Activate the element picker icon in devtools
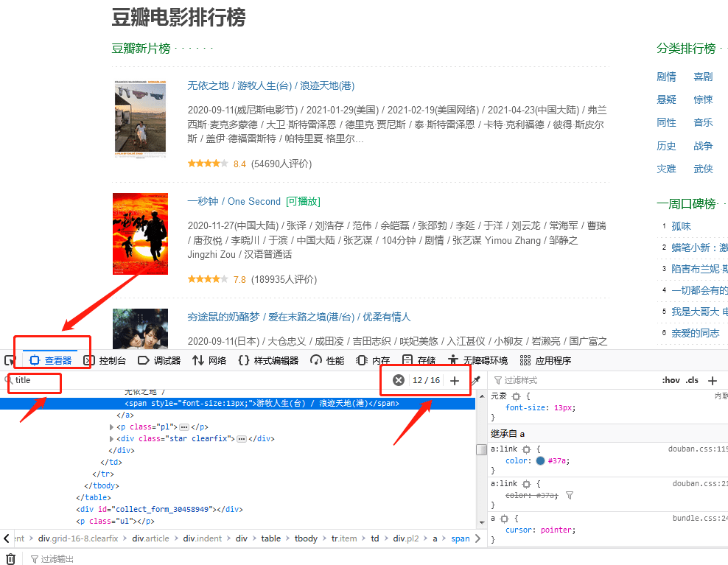 [x=10, y=360]
